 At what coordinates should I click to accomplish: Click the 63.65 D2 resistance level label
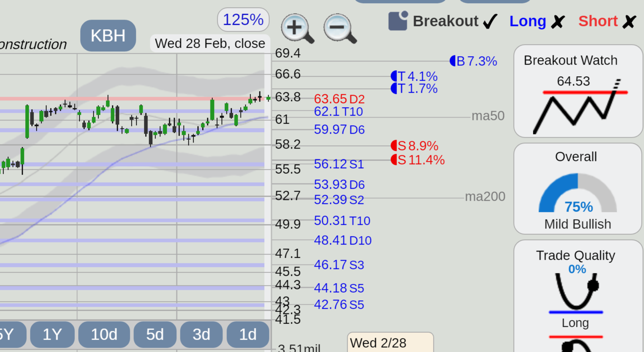coord(339,99)
